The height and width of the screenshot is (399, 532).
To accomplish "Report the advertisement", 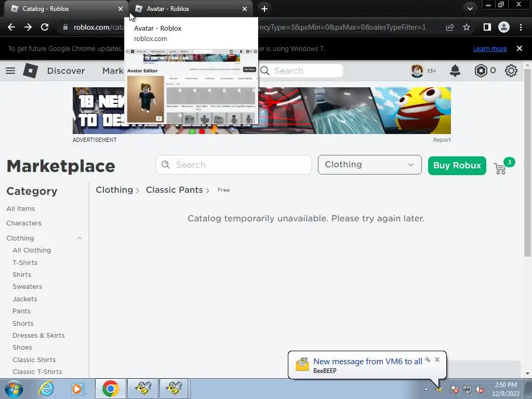I will point(442,140).
